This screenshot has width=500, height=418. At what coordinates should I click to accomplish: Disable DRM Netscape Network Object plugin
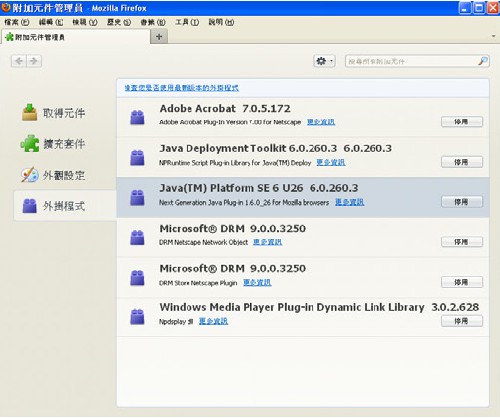462,242
